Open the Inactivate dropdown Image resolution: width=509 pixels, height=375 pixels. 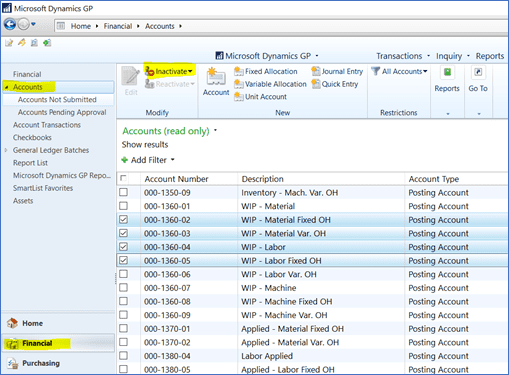[x=190, y=71]
